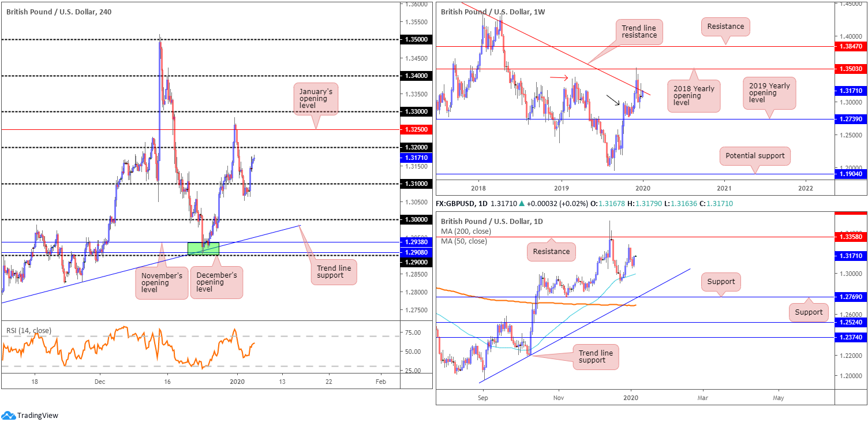The height and width of the screenshot is (422, 868).
Task: Click the red arrow on the weekly chart
Action: (x=561, y=77)
